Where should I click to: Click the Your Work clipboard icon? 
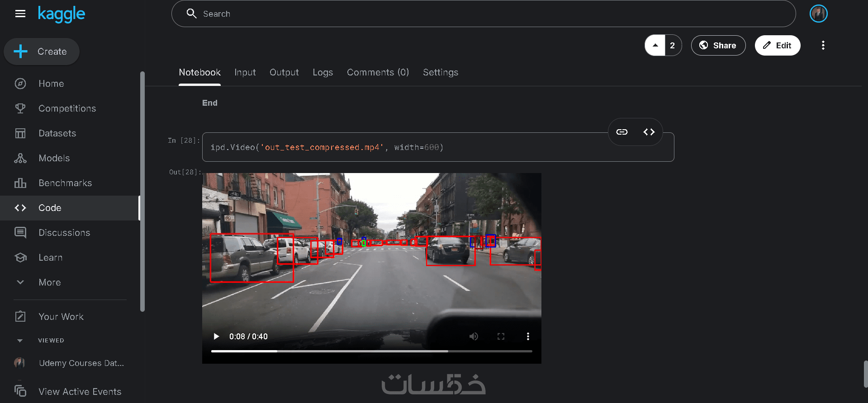(x=20, y=316)
